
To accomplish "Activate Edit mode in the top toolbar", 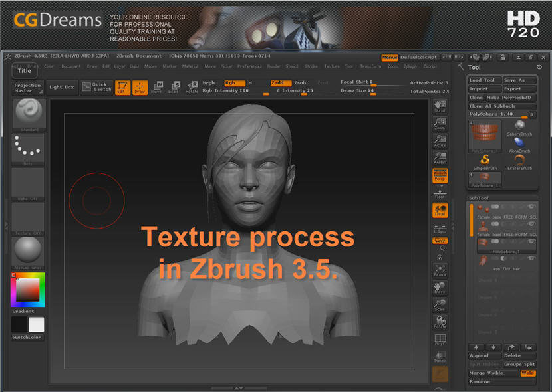I will [x=122, y=87].
